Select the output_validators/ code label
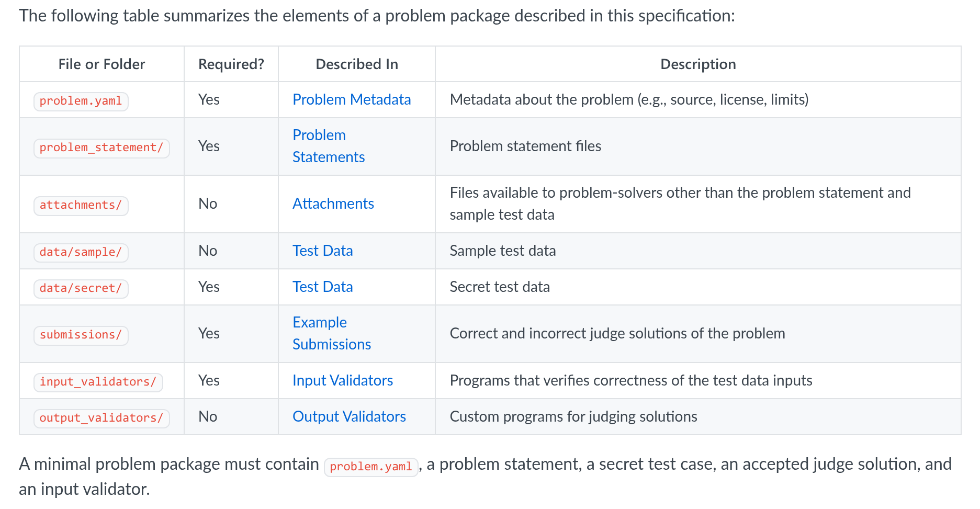The width and height of the screenshot is (980, 509). [x=102, y=418]
